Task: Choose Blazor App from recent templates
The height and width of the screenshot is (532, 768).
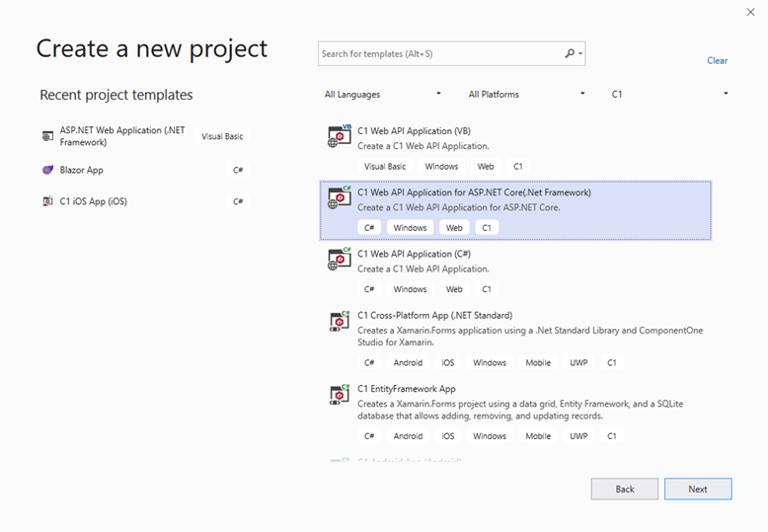Action: coord(81,170)
